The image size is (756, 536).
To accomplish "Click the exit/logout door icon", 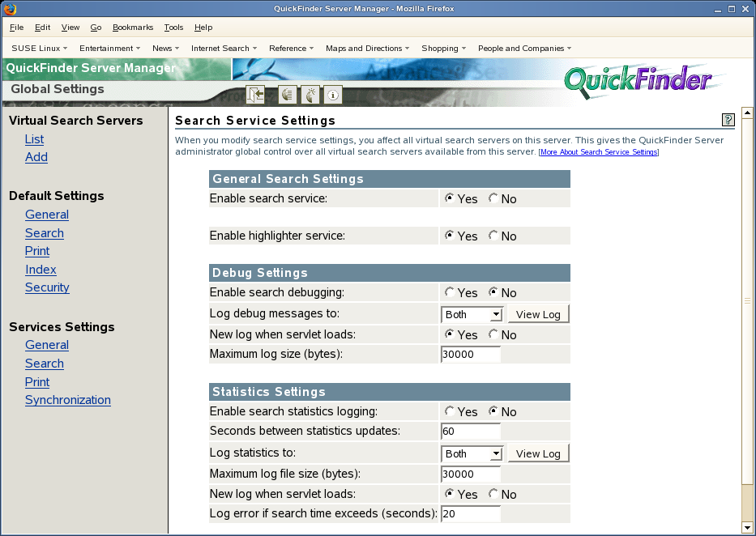I will (255, 95).
